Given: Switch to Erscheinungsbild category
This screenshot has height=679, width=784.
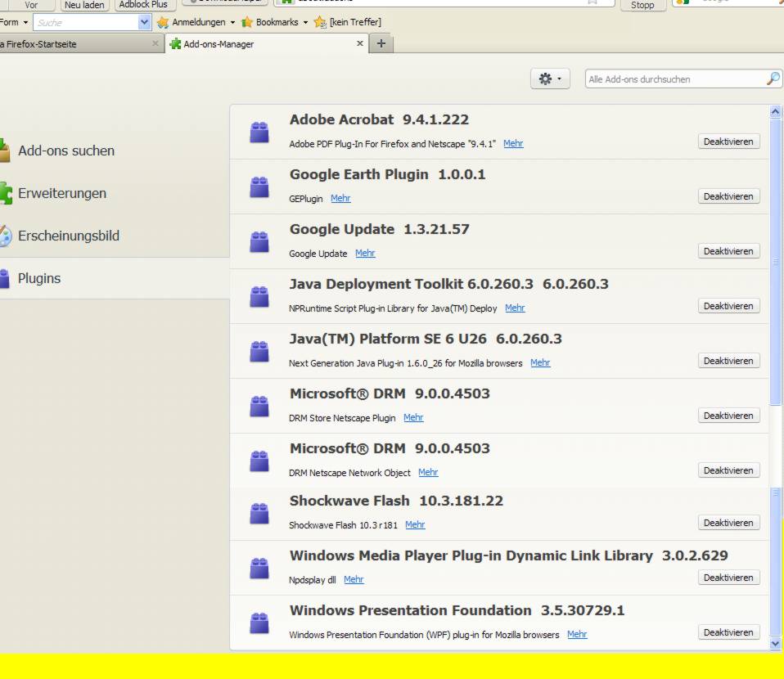Looking at the screenshot, I should [69, 236].
